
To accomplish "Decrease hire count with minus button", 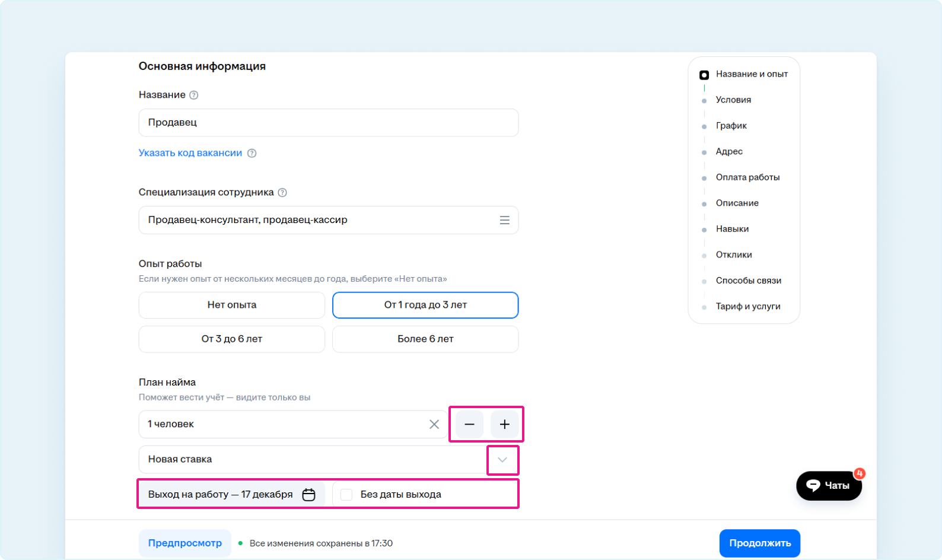I will (x=469, y=424).
